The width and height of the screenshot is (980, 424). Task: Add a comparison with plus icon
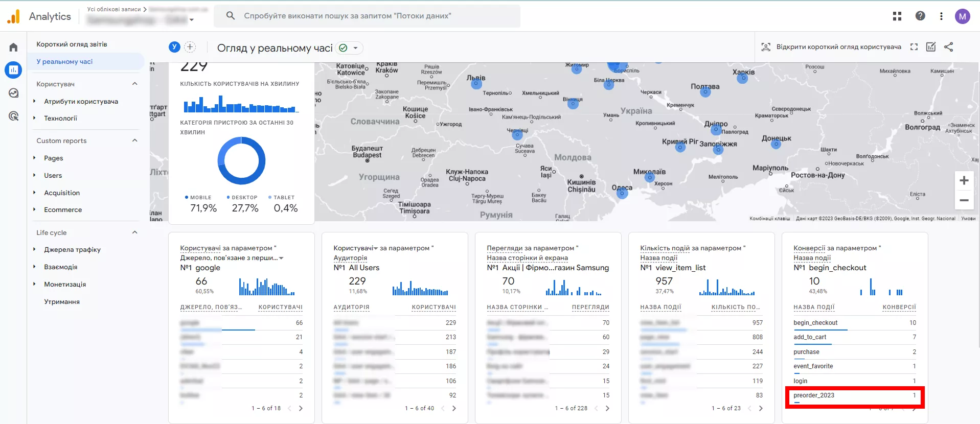click(190, 47)
